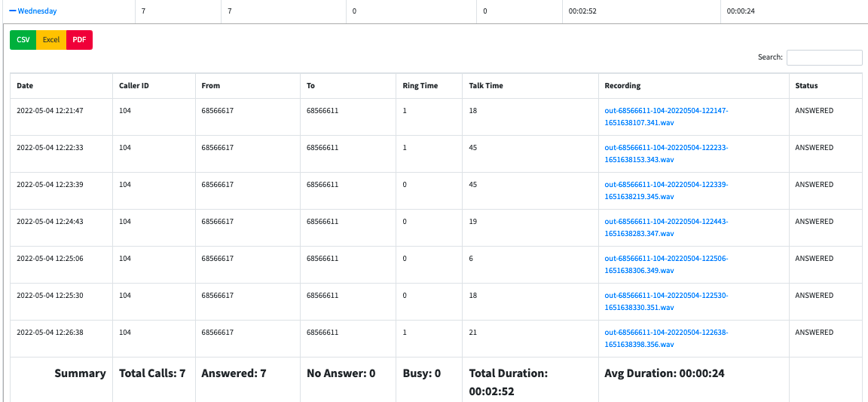Viewport: 868px width, 402px height.
Task: Open recording ending in 1651638219.345.wav
Action: point(667,190)
